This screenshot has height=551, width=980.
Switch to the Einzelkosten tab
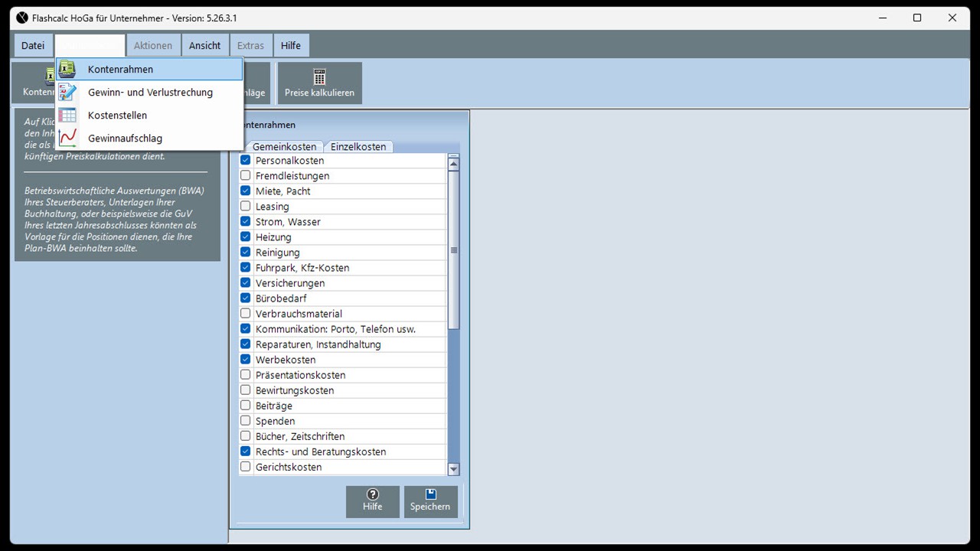click(358, 147)
